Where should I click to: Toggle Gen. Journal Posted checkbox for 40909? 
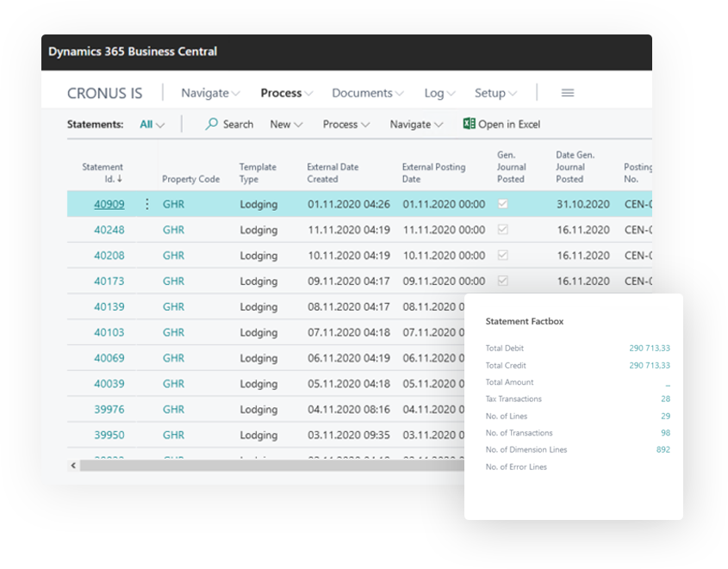coord(503,203)
